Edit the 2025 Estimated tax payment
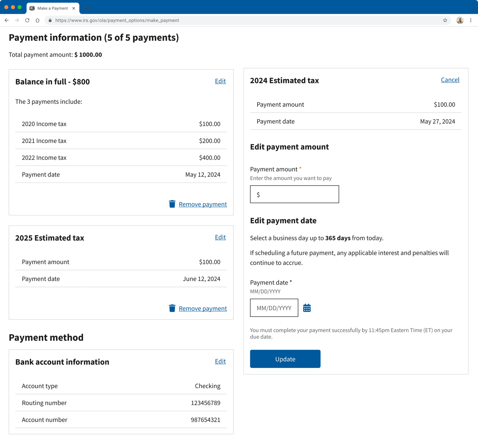Viewport: 478px width, 448px height. point(220,237)
